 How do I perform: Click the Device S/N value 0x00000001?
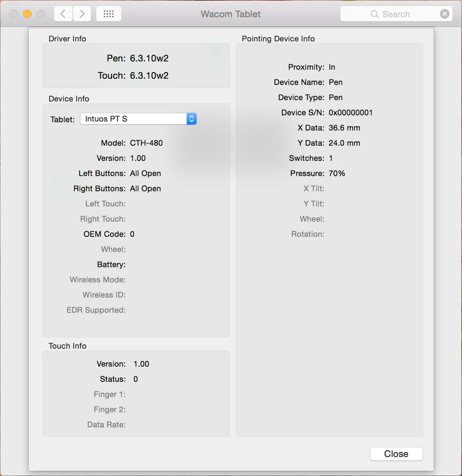(x=351, y=113)
